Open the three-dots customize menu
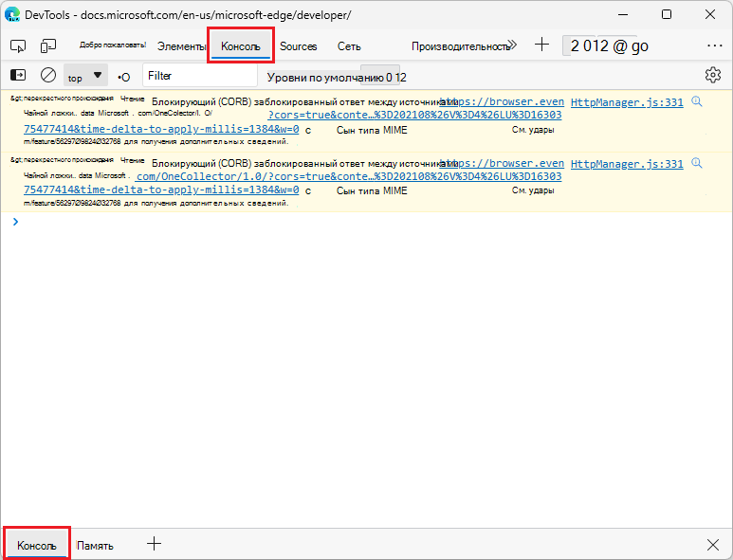This screenshot has width=733, height=560. [x=715, y=45]
